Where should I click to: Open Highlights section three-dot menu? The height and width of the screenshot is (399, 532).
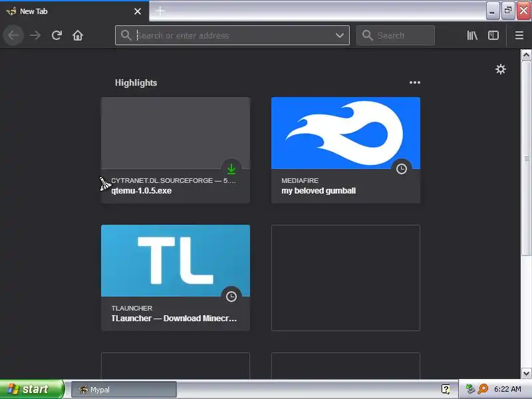pyautogui.click(x=414, y=82)
